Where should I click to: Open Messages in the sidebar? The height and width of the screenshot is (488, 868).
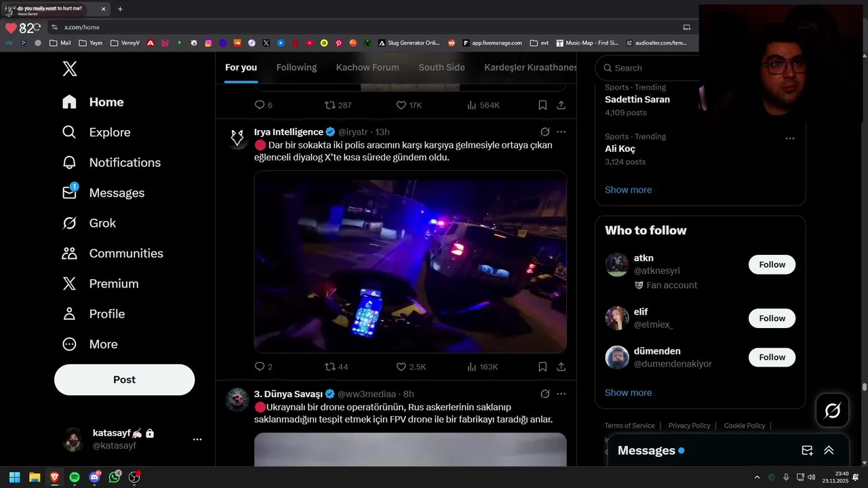point(103,193)
